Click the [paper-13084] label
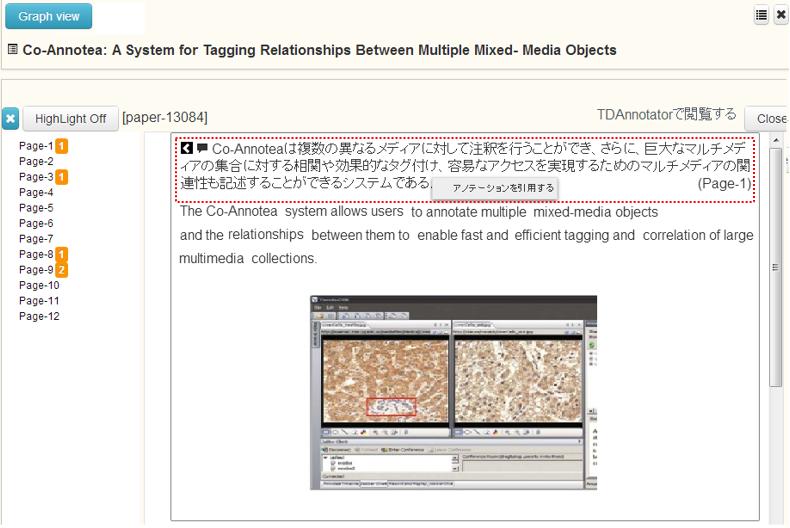Screen dimensions: 790x528 (x=165, y=117)
